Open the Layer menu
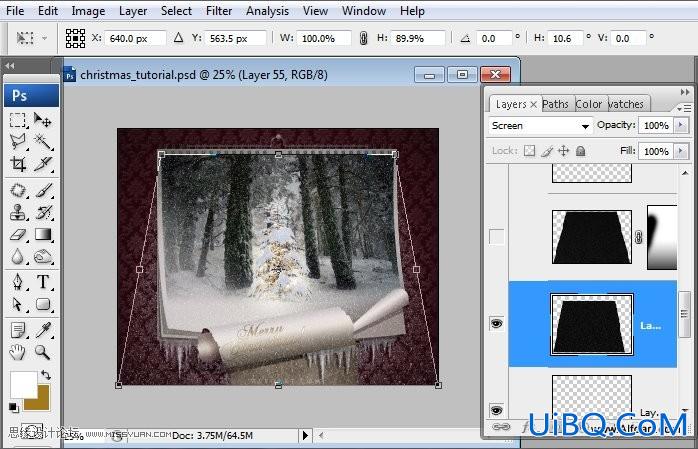The height and width of the screenshot is (449, 698). coord(133,11)
